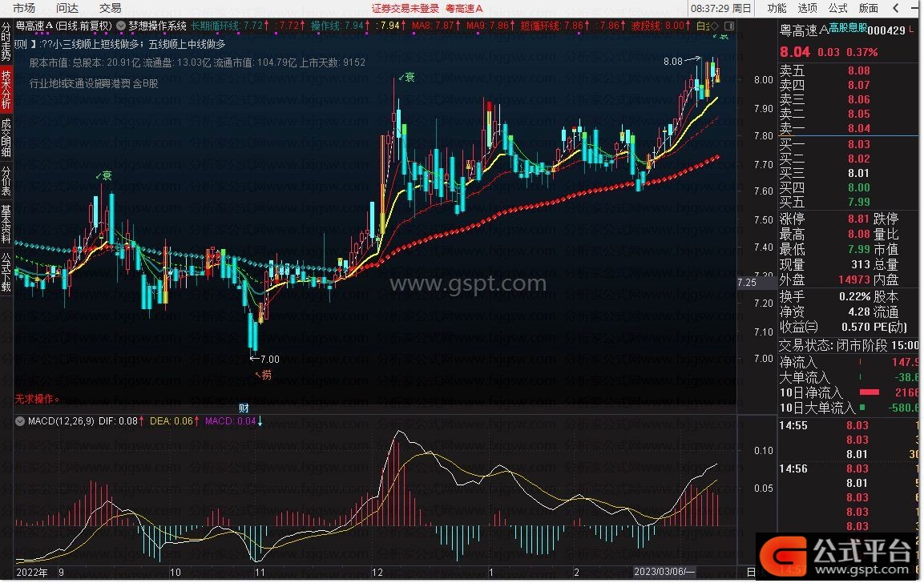This screenshot has width=924, height=583.
Task: Click the 长期循环线 indicator label
Action: pyautogui.click(x=215, y=26)
